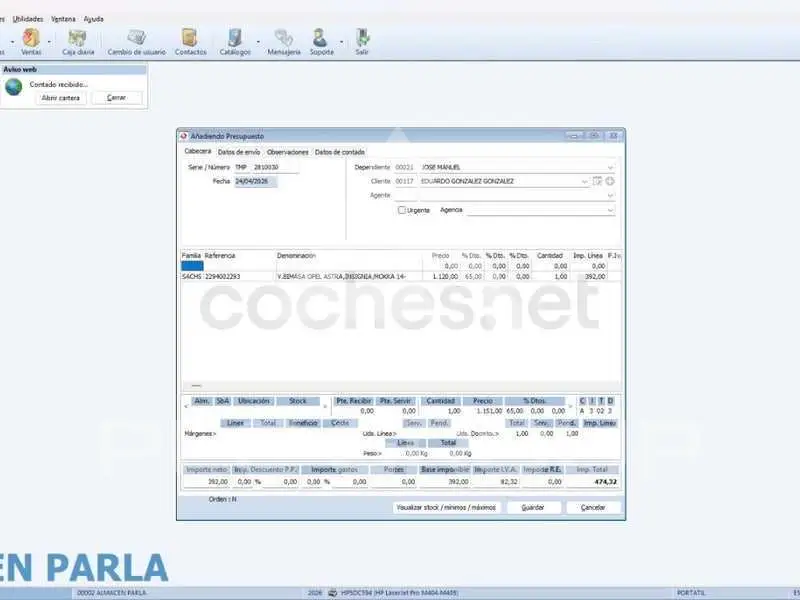Select the blue Familia cell in new row

coord(192,266)
